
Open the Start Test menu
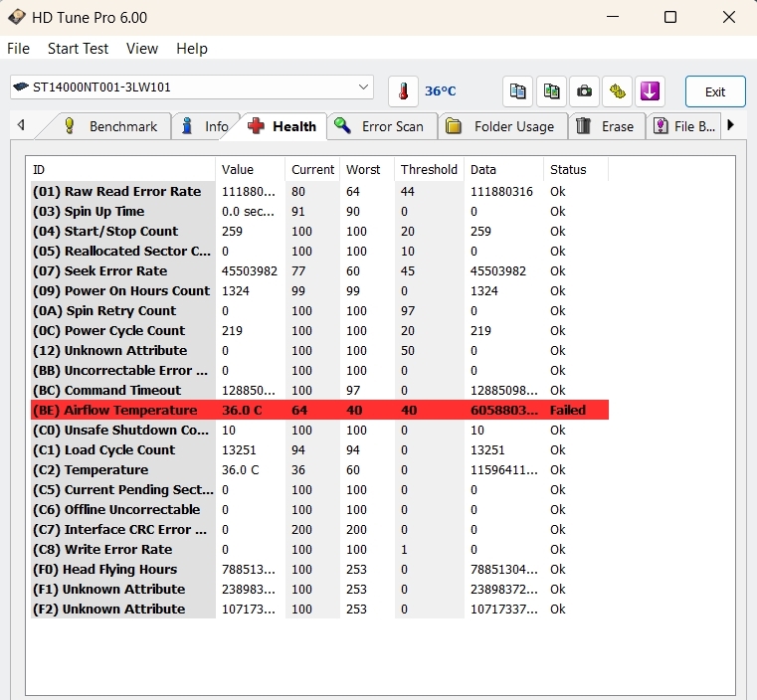[x=78, y=49]
